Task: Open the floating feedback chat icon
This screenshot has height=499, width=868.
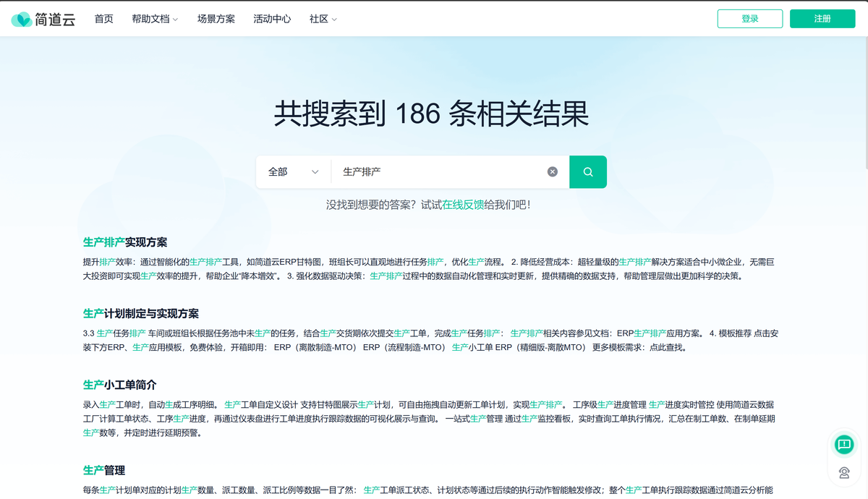Action: pyautogui.click(x=844, y=444)
